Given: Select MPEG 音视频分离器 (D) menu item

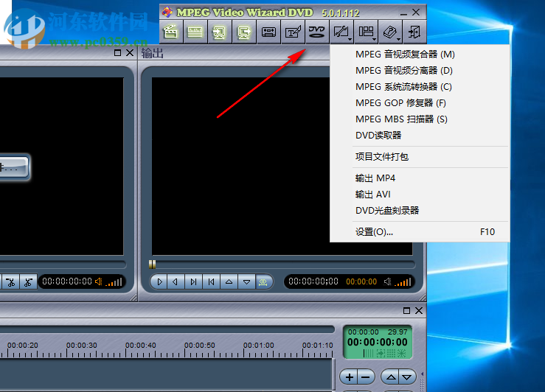Looking at the screenshot, I should click(420, 71).
